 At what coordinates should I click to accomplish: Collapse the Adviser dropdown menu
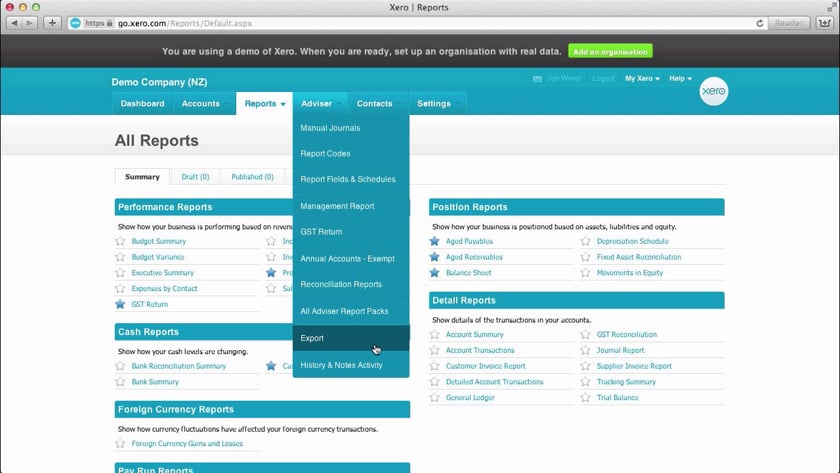tap(320, 103)
